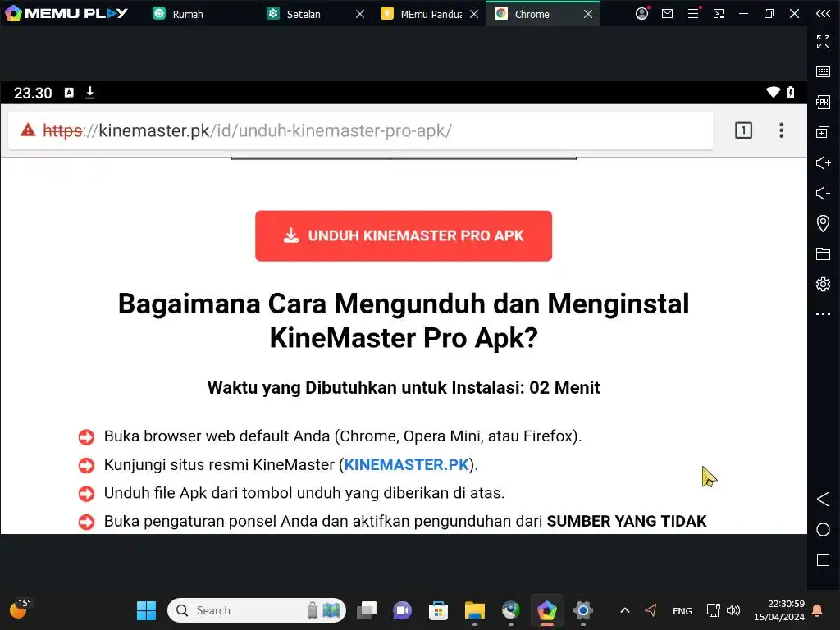Open the shared folder icon in sidebar

coord(823,254)
